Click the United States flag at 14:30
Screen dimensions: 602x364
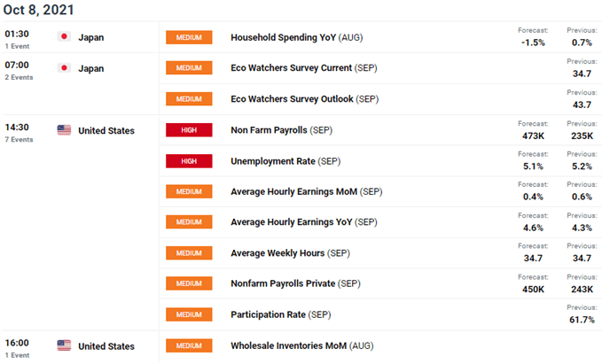(x=64, y=130)
